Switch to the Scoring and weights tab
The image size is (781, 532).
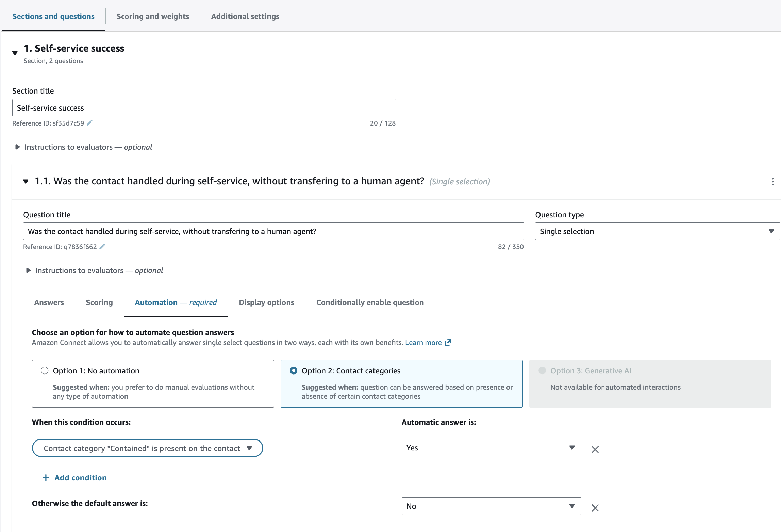(153, 16)
